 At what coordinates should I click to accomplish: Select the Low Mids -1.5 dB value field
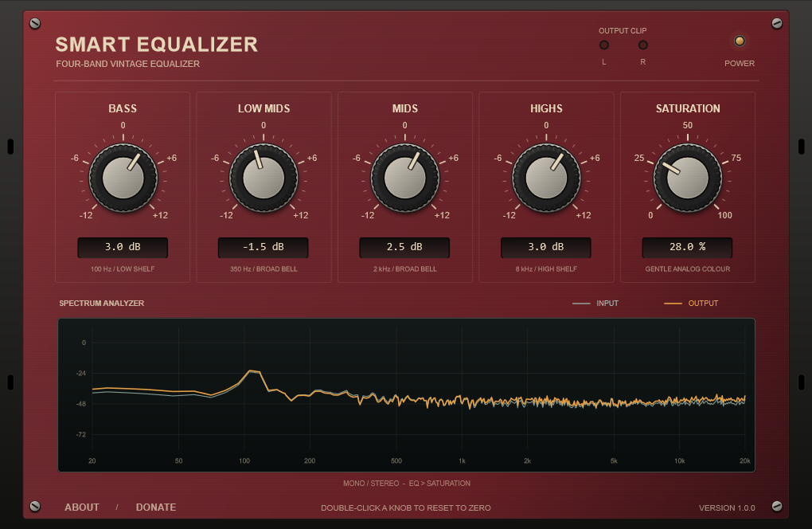pos(263,247)
